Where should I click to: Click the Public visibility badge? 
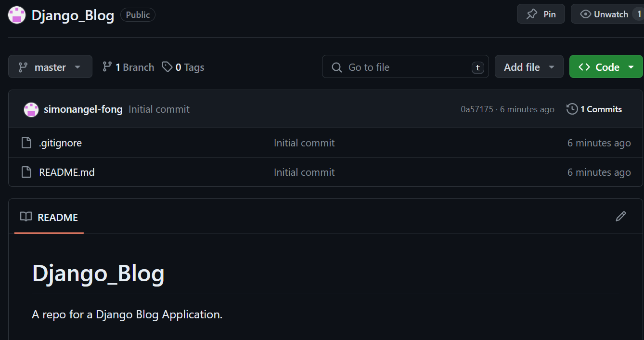[x=138, y=15]
